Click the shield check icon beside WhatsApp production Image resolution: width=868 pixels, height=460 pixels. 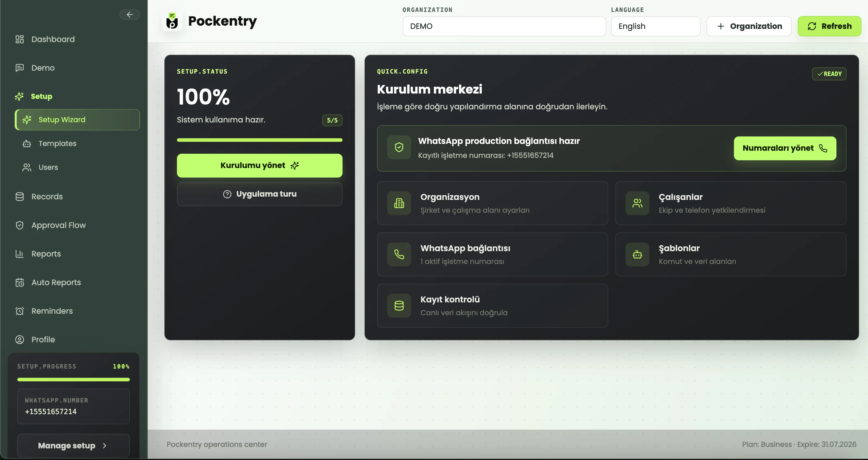point(399,147)
